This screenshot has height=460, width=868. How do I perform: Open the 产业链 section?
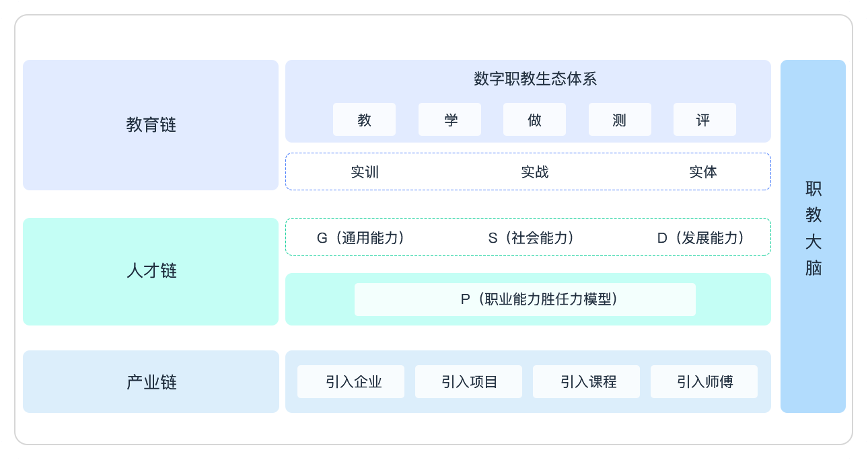point(151,382)
